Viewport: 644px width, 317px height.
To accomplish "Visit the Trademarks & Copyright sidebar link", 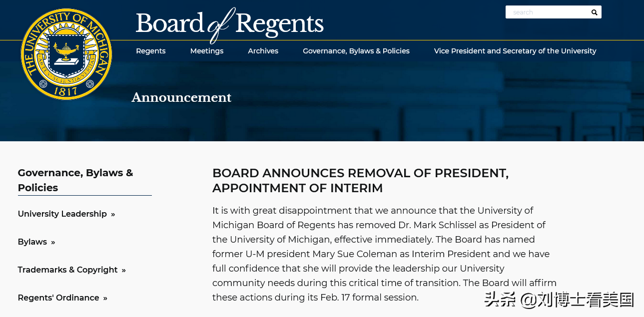I will click(x=67, y=270).
